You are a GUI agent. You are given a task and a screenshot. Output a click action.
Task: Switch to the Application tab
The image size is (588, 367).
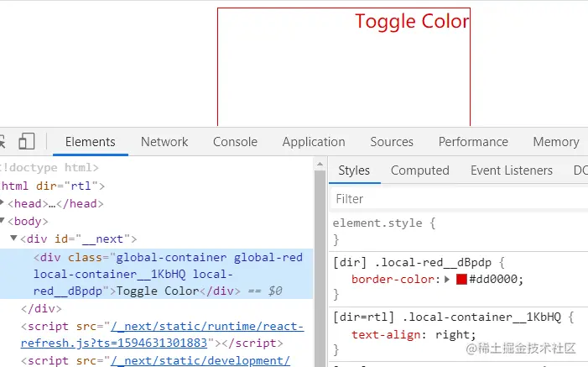[314, 142]
